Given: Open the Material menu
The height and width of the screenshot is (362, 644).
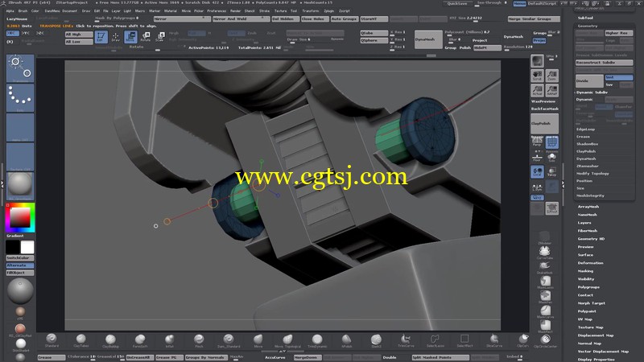Looking at the screenshot, I should coord(170,11).
